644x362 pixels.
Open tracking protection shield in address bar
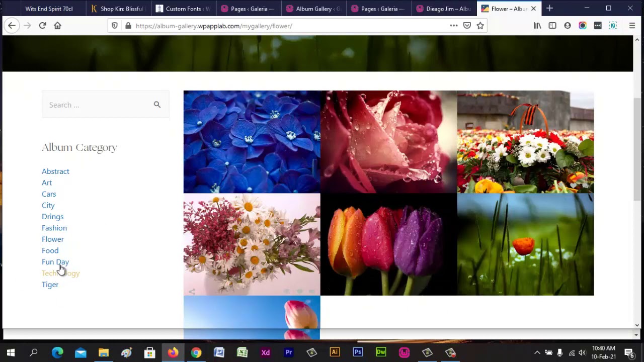pyautogui.click(x=115, y=26)
